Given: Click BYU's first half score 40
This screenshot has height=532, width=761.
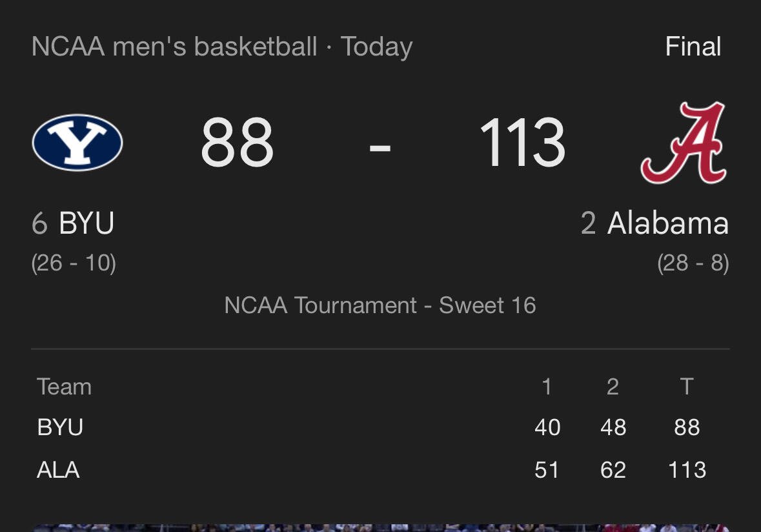Looking at the screenshot, I should point(547,427).
